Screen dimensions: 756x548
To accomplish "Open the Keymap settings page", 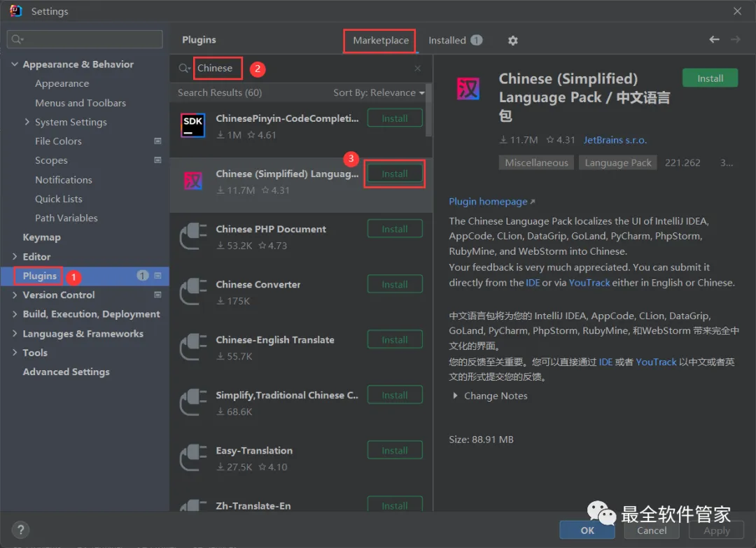I will (x=41, y=237).
